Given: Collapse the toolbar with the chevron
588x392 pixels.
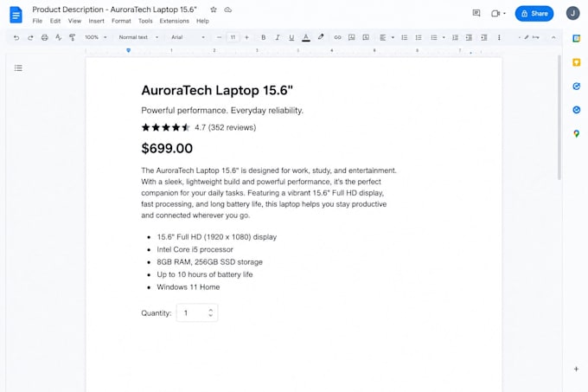Looking at the screenshot, I should coord(553,37).
